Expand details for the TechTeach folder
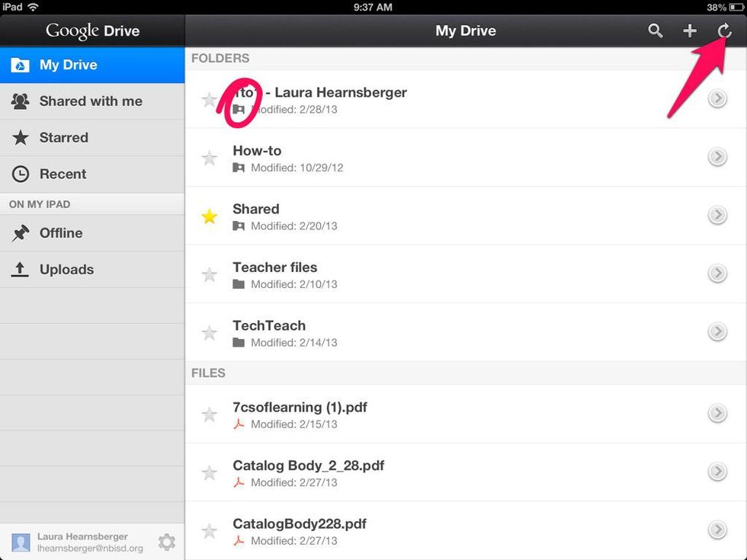The width and height of the screenshot is (747, 560). (x=717, y=331)
